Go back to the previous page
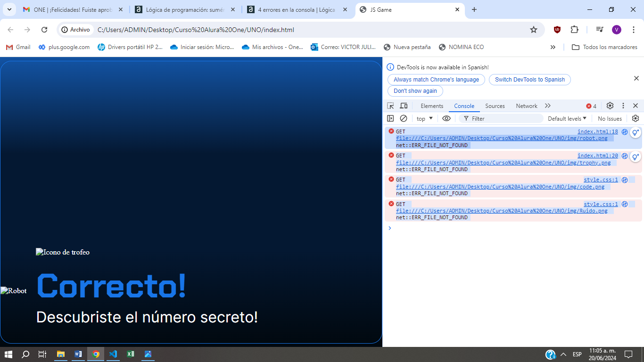 coord(10,30)
